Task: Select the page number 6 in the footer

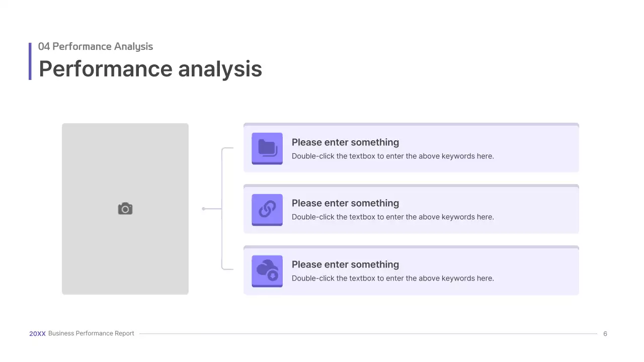Action: coord(605,334)
